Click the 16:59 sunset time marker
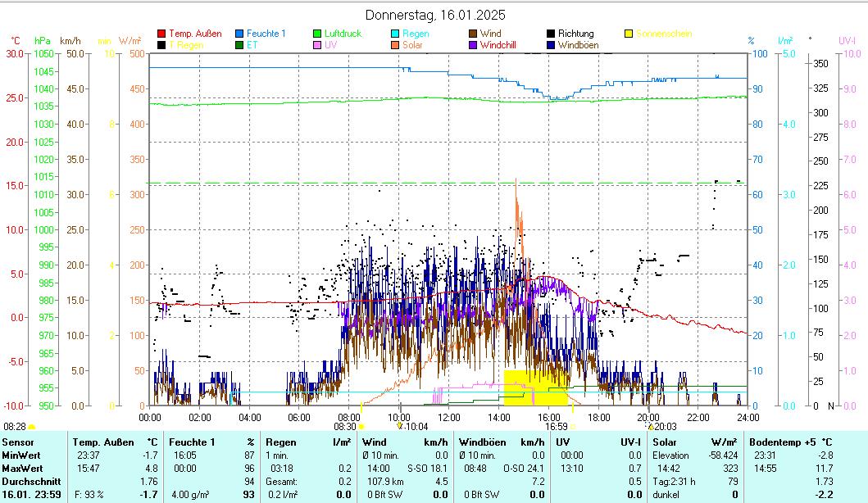 point(557,426)
